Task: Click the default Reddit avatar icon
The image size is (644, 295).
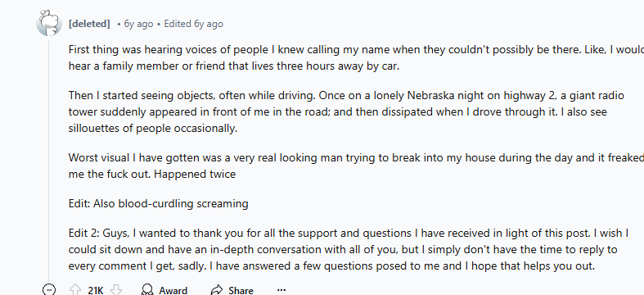Action: tap(49, 23)
